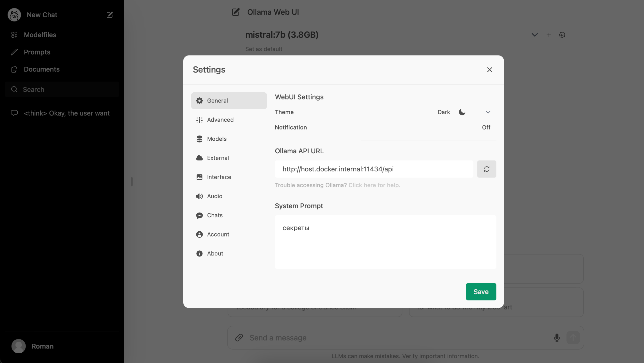Click the microphone voice input icon

tap(557, 338)
